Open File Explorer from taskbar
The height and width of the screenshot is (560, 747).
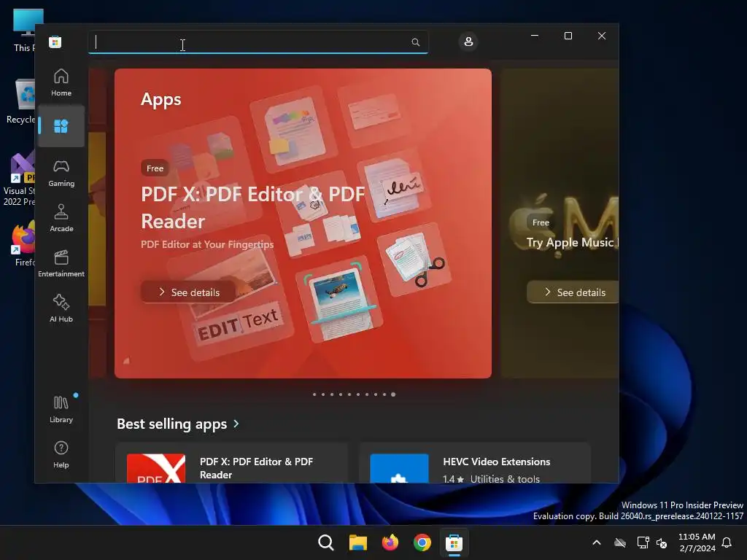[357, 542]
